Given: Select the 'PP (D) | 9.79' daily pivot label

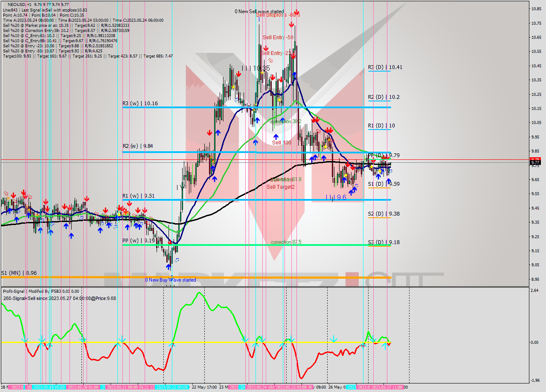Looking at the screenshot, I should 384,156.
